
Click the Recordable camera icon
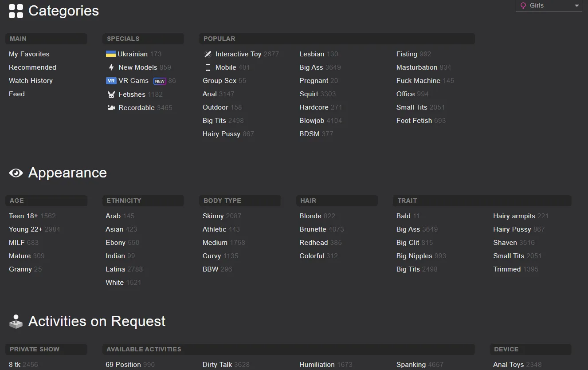click(x=111, y=108)
